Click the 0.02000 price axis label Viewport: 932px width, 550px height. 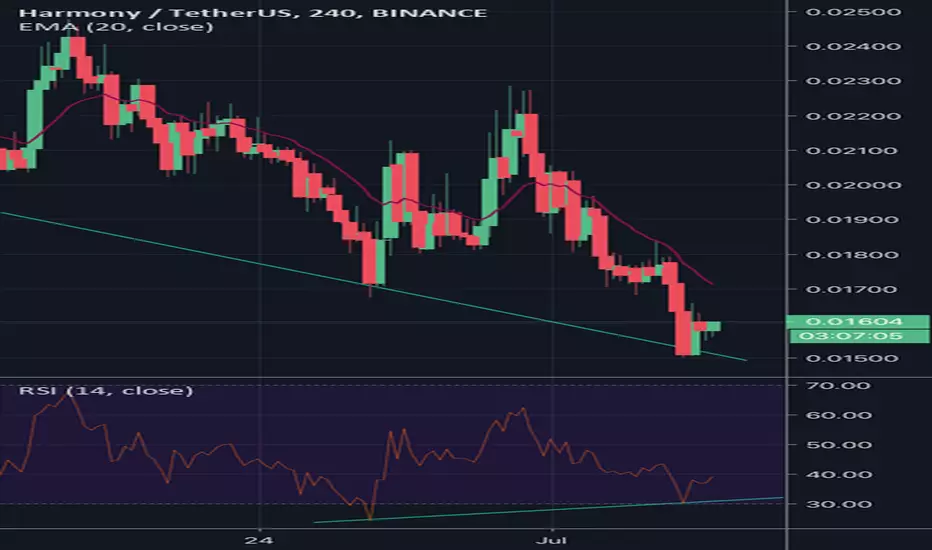point(853,185)
